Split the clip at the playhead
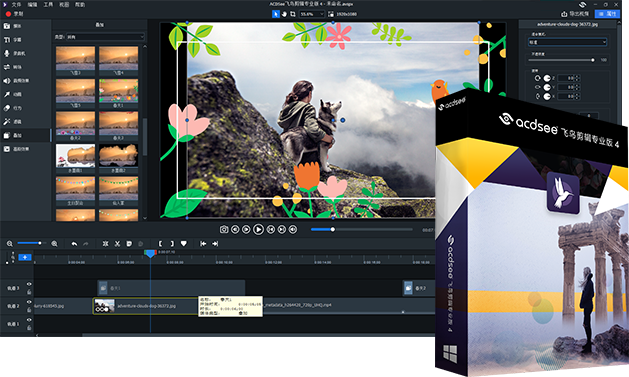The width and height of the screenshot is (629, 377). point(105,243)
